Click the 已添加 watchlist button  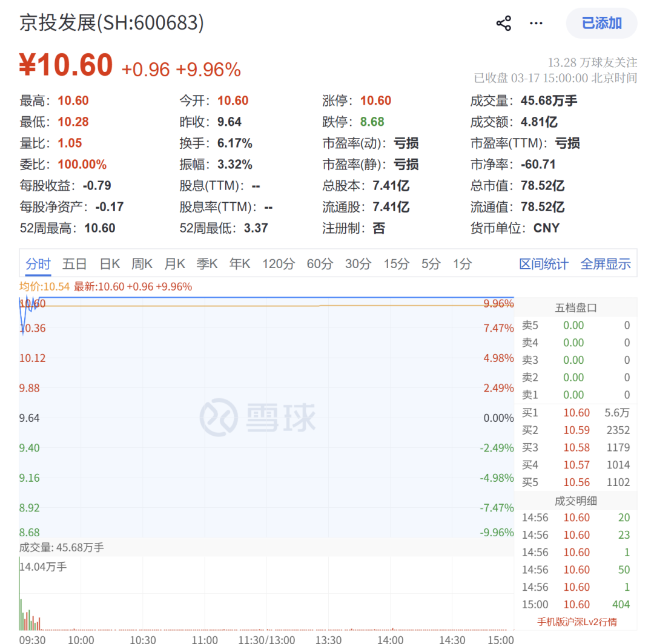pos(601,24)
